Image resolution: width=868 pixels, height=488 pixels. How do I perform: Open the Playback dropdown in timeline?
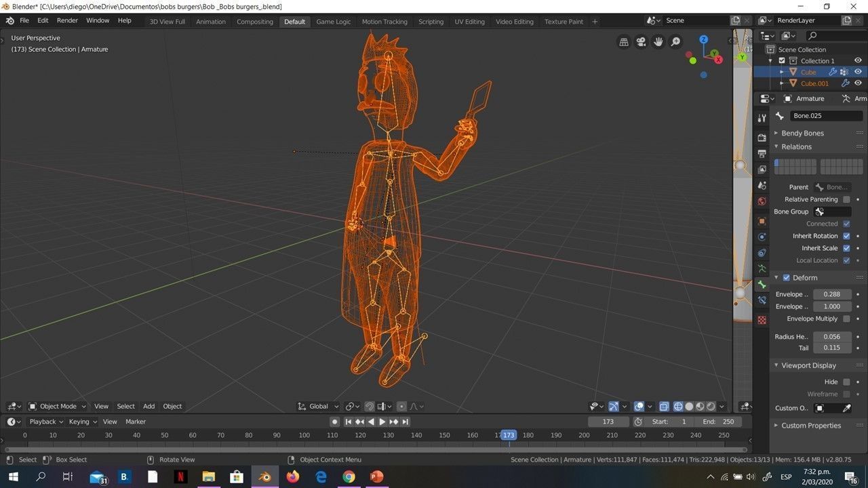pyautogui.click(x=45, y=422)
